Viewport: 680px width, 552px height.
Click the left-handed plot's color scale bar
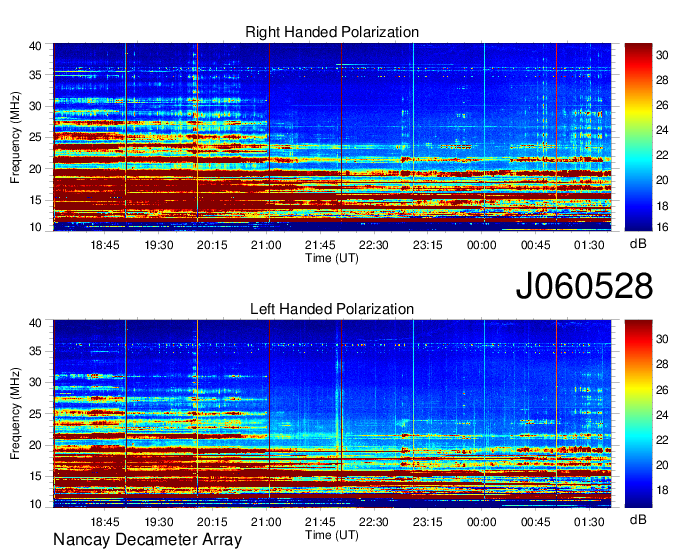tap(638, 414)
